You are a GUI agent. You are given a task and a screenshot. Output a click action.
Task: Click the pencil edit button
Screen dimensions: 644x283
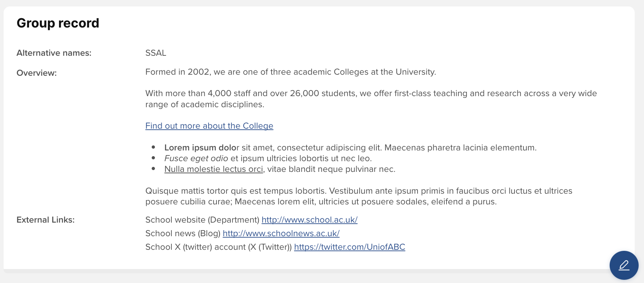[624, 265]
